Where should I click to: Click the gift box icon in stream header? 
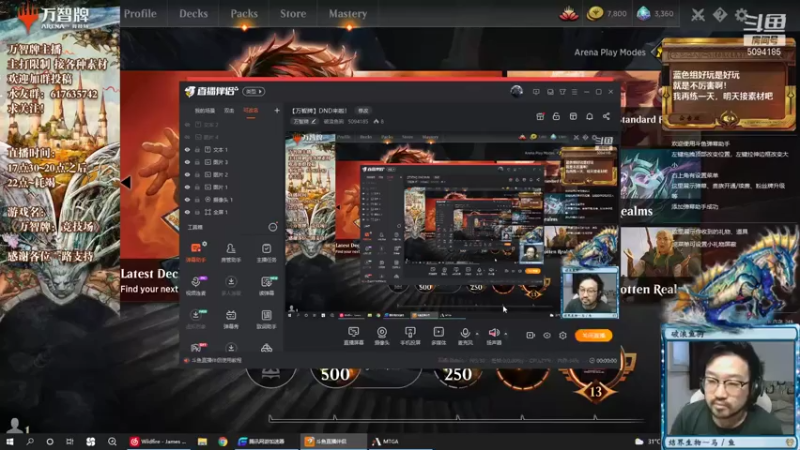(x=540, y=116)
